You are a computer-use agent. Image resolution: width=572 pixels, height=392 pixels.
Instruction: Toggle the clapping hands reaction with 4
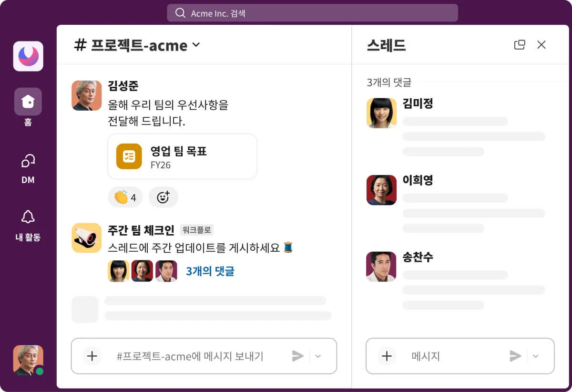[125, 197]
